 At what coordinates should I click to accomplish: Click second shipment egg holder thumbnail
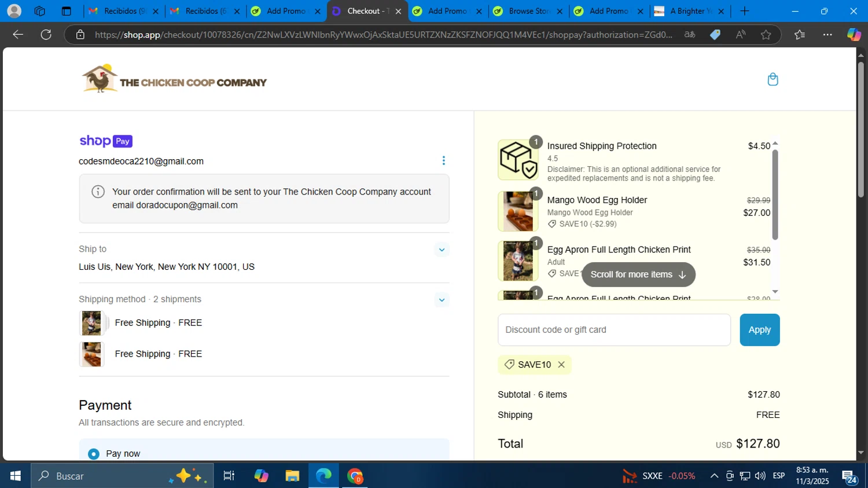(x=91, y=354)
